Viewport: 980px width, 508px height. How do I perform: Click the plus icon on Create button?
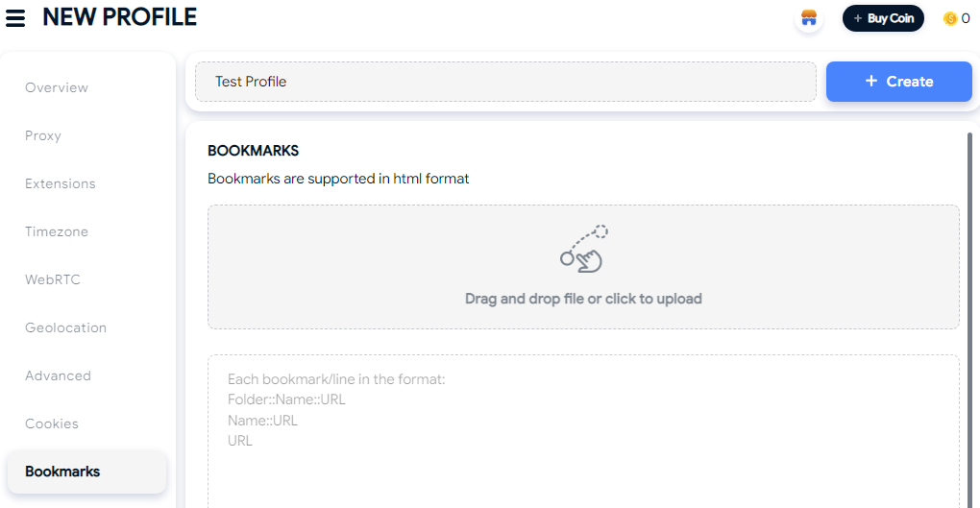[x=871, y=81]
